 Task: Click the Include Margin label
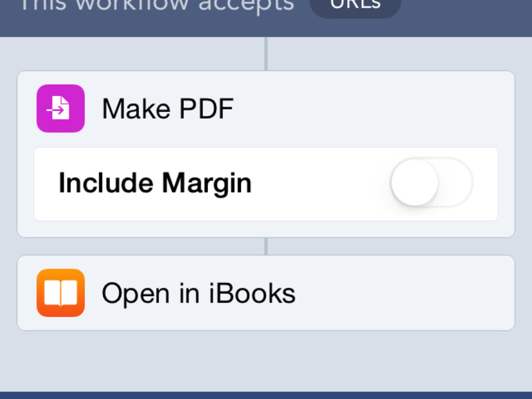pos(155,184)
